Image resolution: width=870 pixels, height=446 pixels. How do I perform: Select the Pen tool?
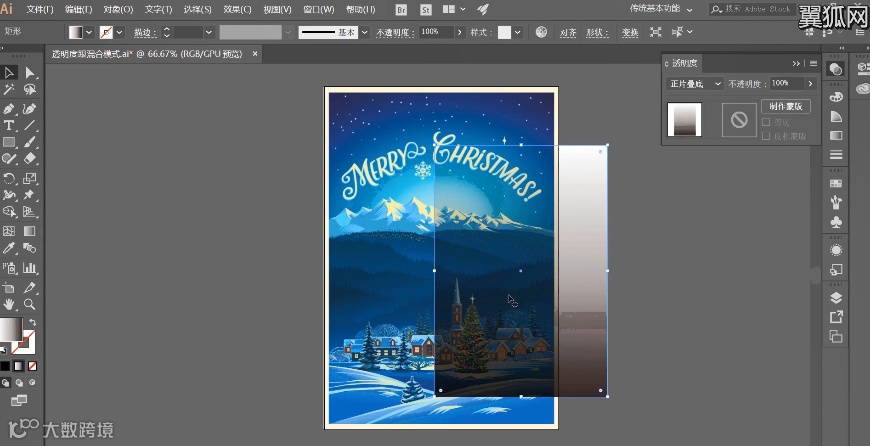click(9, 109)
